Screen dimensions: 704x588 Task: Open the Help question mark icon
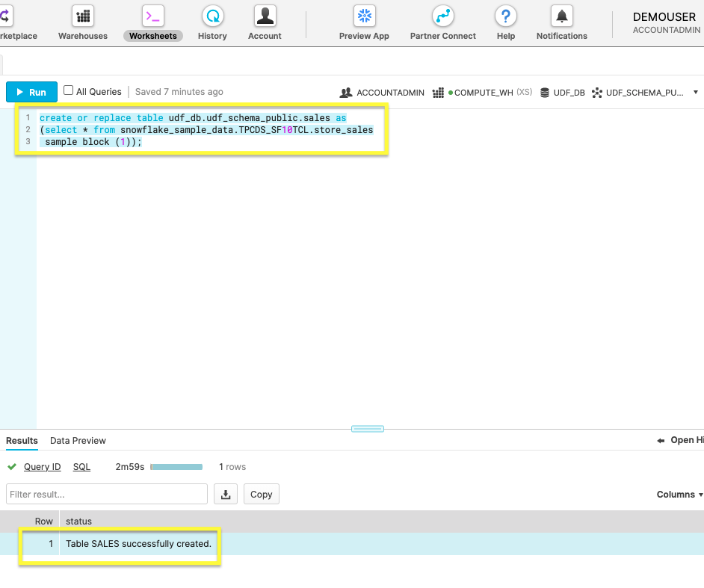(x=506, y=16)
